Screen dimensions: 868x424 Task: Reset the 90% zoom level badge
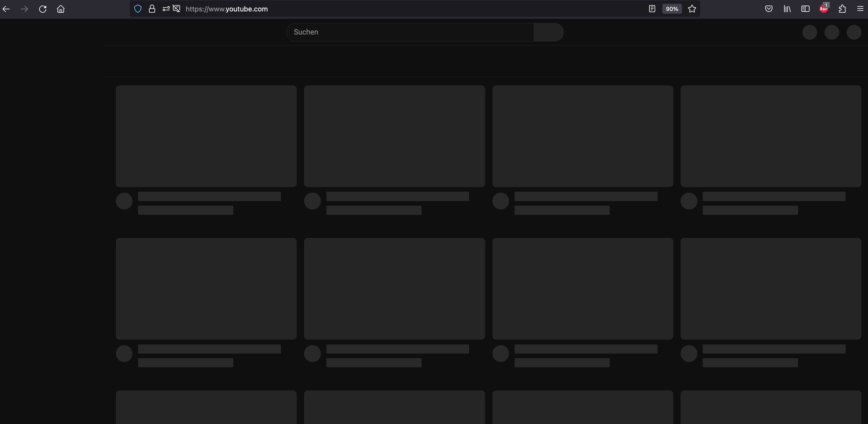click(672, 9)
